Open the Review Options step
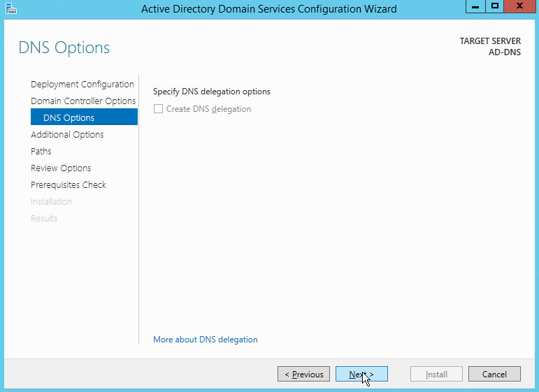This screenshot has width=539, height=392. click(61, 168)
